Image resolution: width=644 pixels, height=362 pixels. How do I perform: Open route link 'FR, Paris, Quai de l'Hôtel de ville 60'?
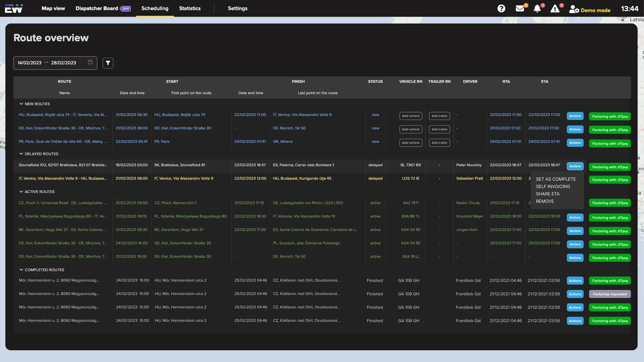[x=63, y=141]
